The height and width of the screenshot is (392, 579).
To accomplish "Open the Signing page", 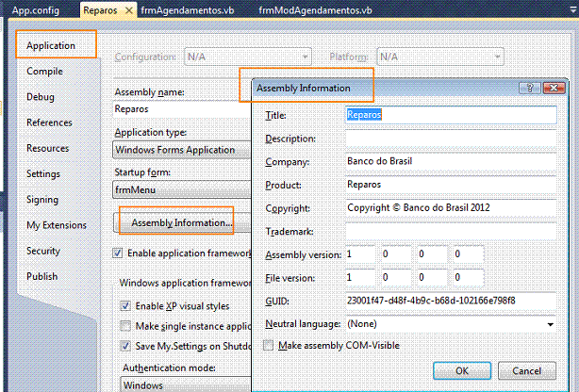I will 42,200.
